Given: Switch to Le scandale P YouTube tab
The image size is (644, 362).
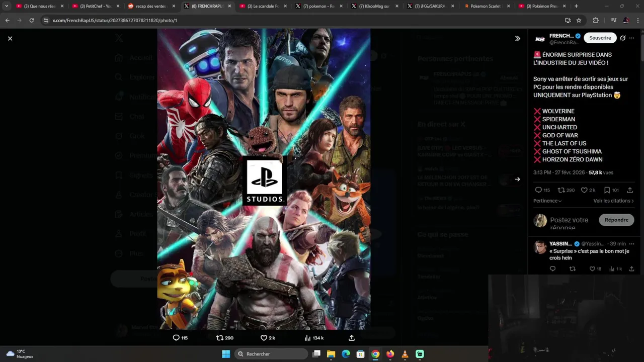Looking at the screenshot, I should click(x=263, y=6).
